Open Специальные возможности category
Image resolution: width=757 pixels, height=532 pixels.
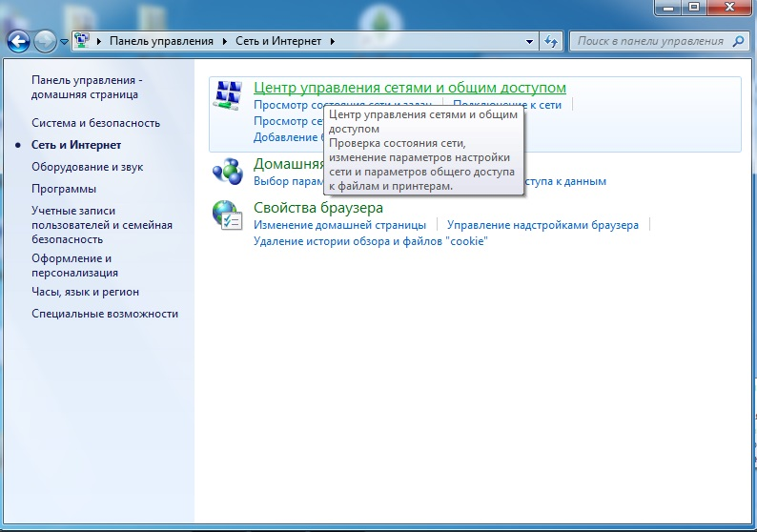coord(105,314)
